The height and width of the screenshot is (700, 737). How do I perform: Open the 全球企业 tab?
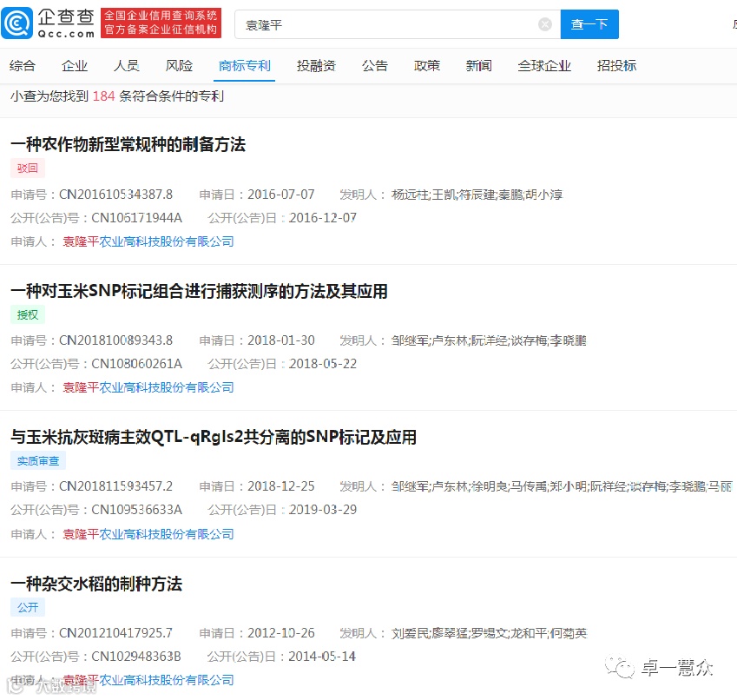543,66
